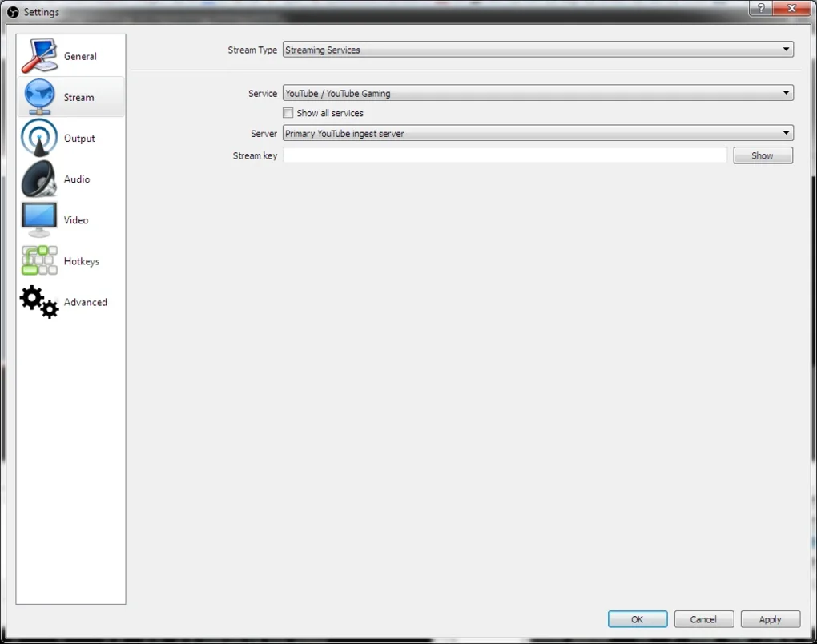Click the OBS logo in title bar

[13, 12]
